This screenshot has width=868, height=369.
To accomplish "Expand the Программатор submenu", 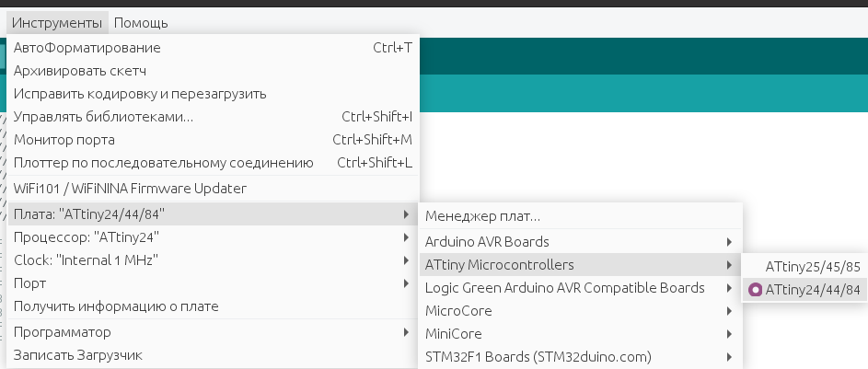I will click(x=63, y=331).
